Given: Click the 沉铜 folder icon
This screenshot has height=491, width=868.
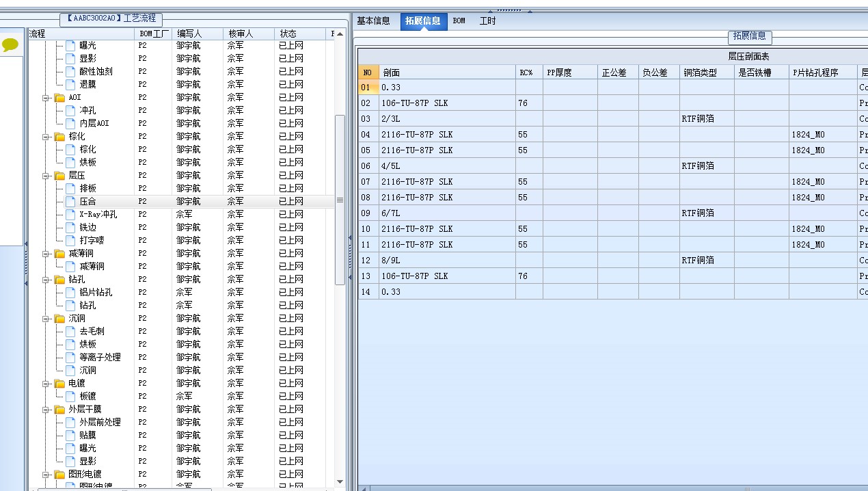Looking at the screenshot, I should (x=59, y=319).
